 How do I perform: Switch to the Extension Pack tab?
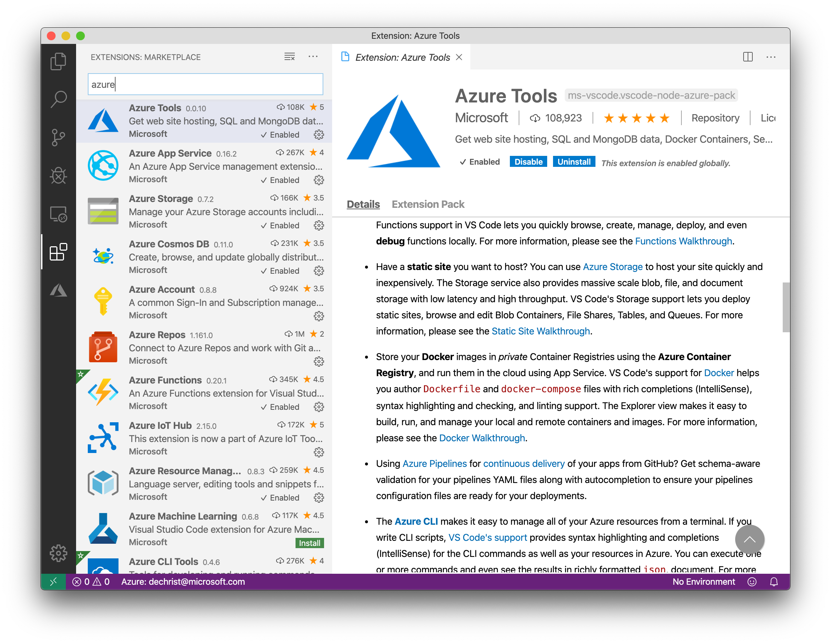tap(428, 204)
